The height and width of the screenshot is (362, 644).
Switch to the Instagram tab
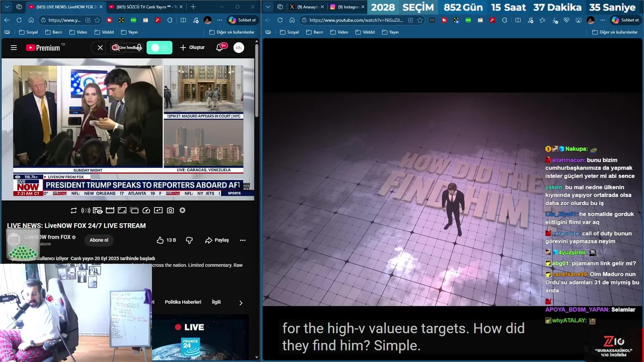(347, 7)
